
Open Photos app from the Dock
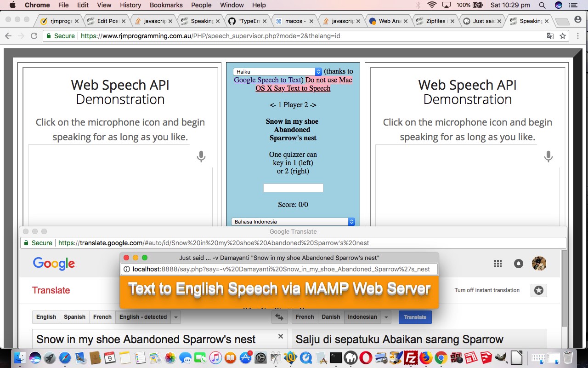pyautogui.click(x=170, y=357)
